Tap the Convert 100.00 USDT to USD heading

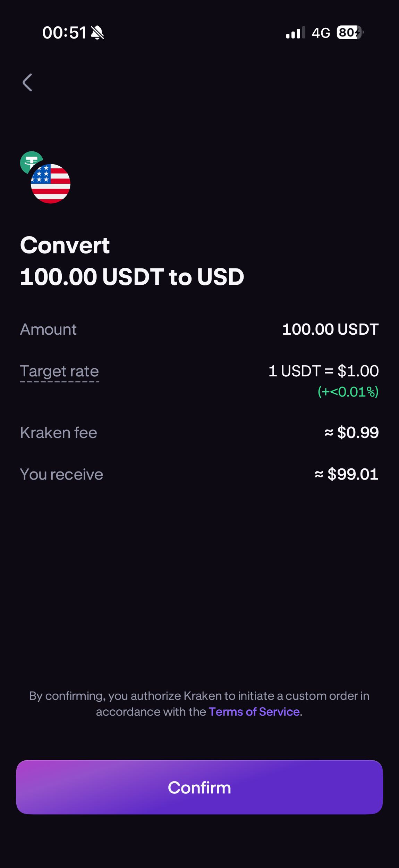pyautogui.click(x=132, y=261)
